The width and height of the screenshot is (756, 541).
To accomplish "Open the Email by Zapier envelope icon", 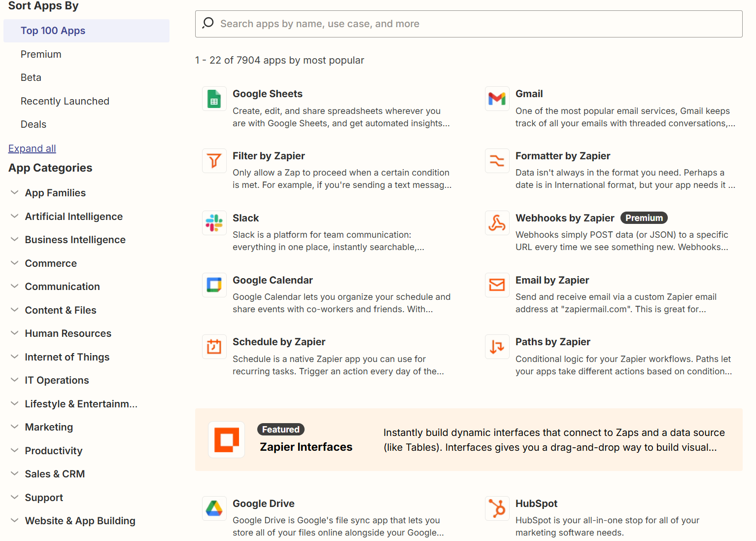I will tap(497, 285).
